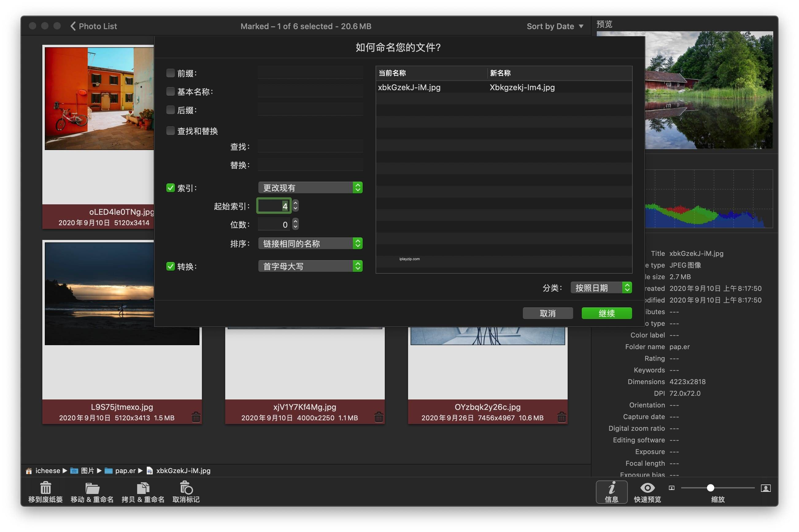Open the Sort by Date menu
This screenshot has width=799, height=532.
pos(555,26)
